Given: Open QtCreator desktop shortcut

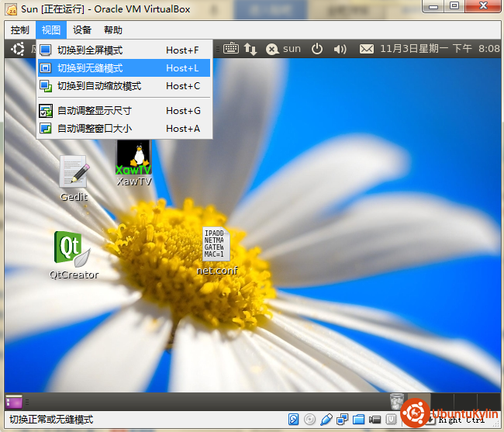Looking at the screenshot, I should pyautogui.click(x=73, y=248).
